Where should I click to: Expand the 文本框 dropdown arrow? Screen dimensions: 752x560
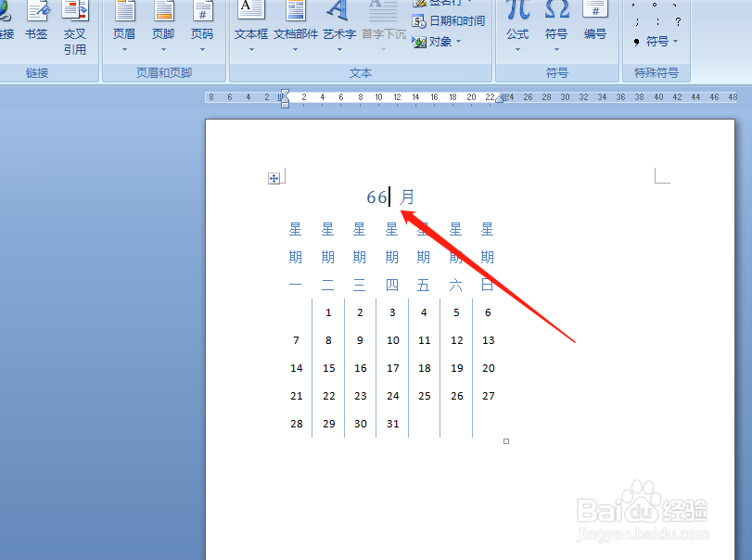pyautogui.click(x=251, y=49)
